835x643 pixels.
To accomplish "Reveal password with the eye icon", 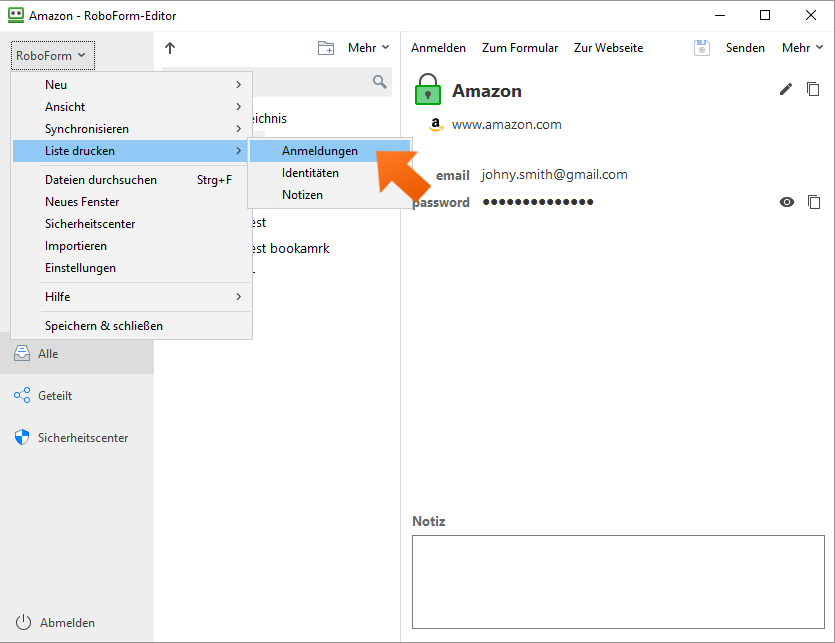I will (787, 202).
